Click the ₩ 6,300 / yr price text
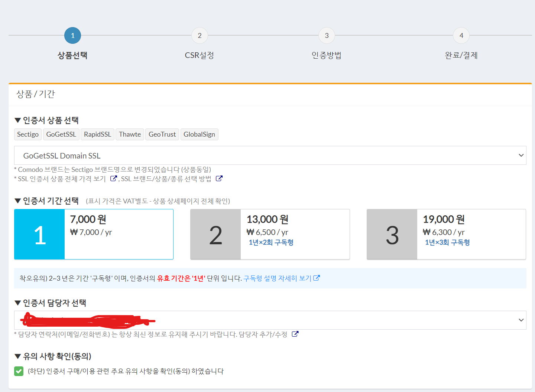Screen dimensions: 535x392 [444, 232]
